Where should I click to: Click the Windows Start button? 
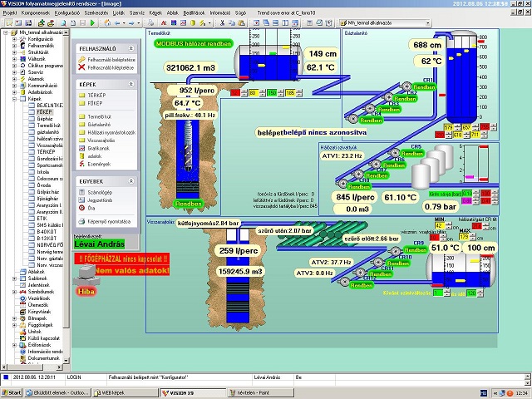click(x=15, y=392)
